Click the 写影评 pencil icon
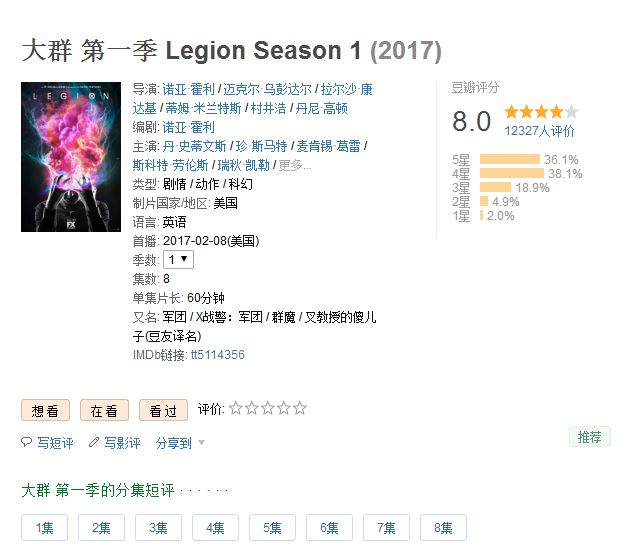 tap(94, 442)
